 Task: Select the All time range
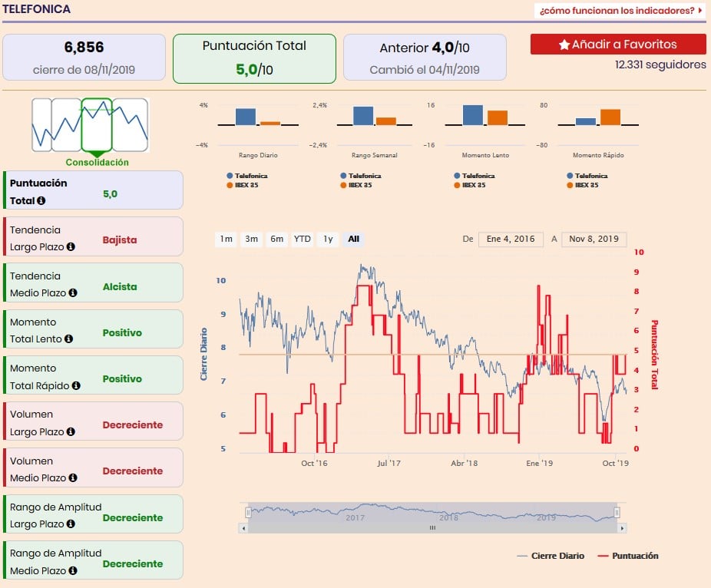coord(354,239)
